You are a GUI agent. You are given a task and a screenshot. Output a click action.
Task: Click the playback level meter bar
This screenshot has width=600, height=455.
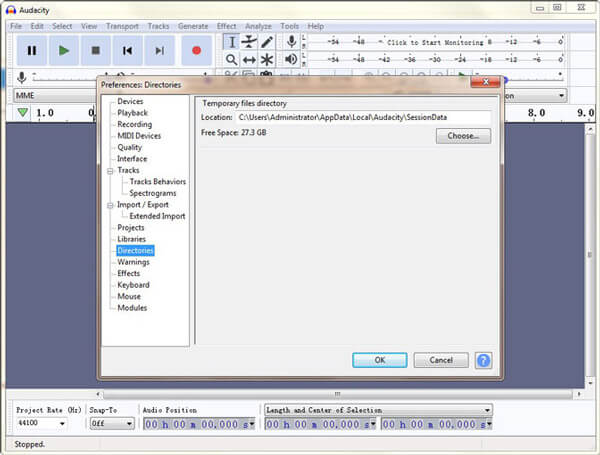point(435,59)
